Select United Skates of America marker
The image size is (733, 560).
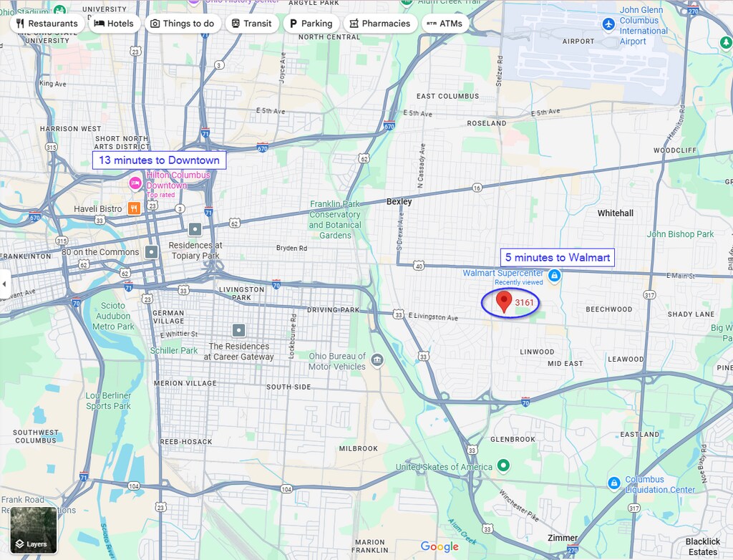(503, 465)
